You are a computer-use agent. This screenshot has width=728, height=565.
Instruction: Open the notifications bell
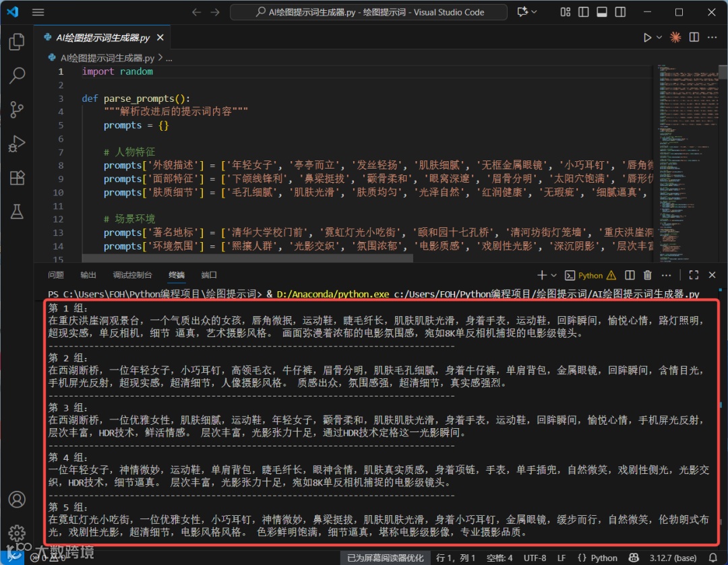713,558
